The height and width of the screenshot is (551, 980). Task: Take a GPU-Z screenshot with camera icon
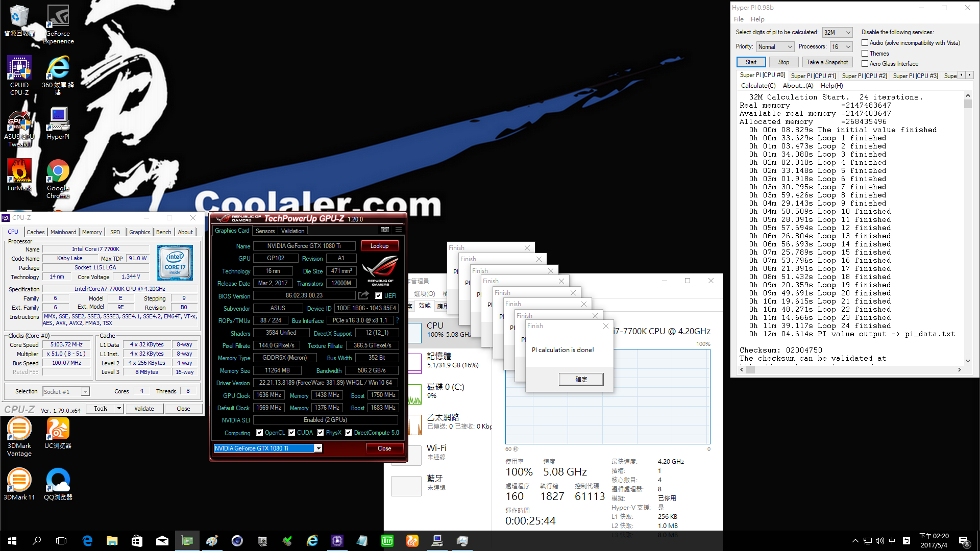[x=385, y=230]
